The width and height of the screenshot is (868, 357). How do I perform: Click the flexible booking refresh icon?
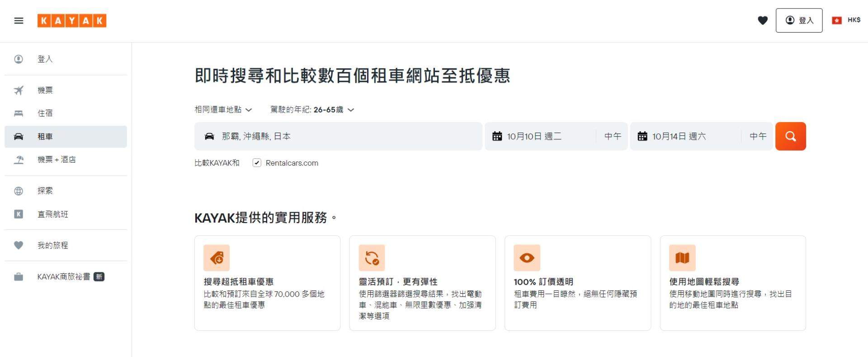[x=372, y=258]
